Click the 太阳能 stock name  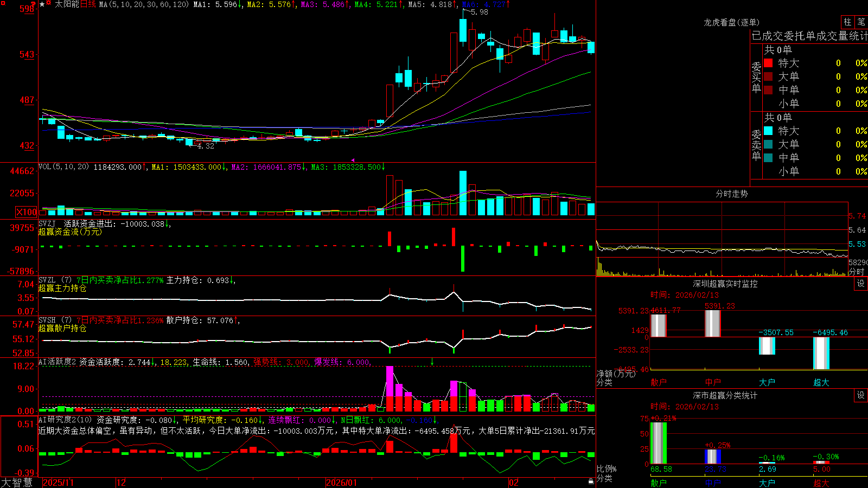[x=67, y=4]
